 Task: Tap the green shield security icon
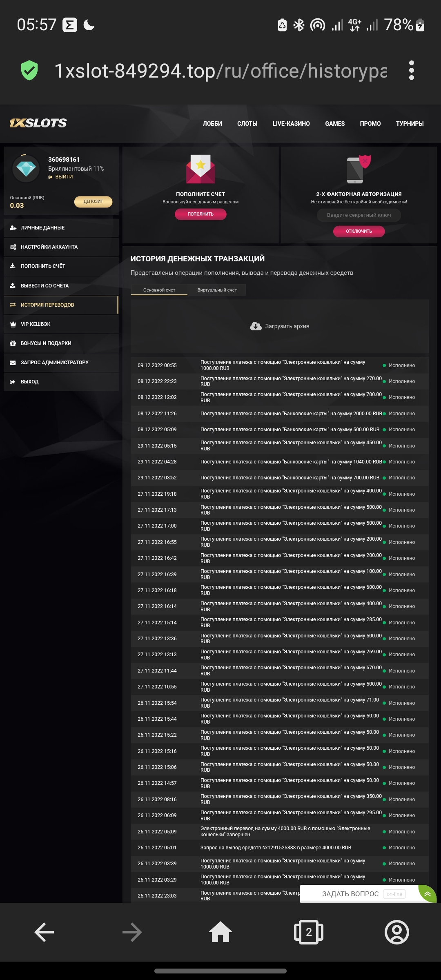tap(29, 70)
